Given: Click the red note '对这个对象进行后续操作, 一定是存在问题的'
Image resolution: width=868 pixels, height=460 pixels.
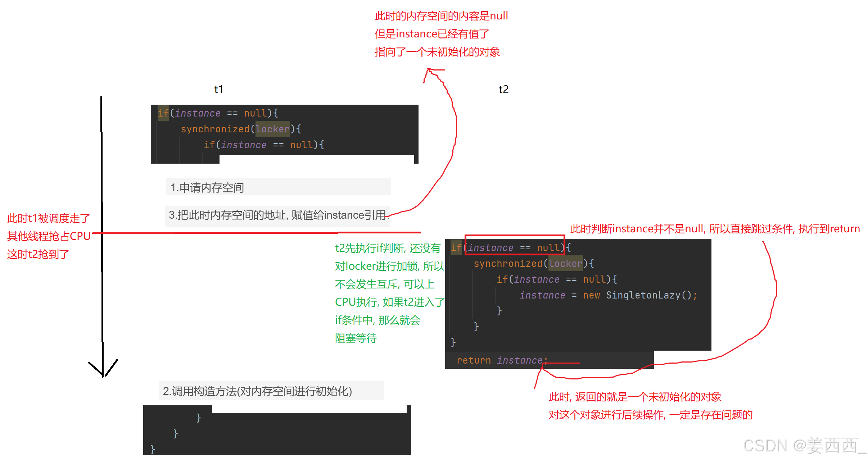Looking at the screenshot, I should tap(651, 415).
